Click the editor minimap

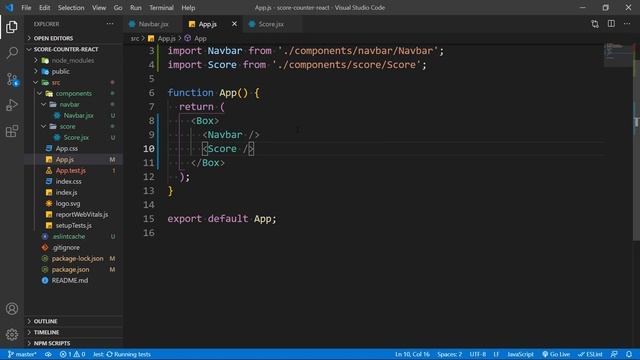(618, 54)
